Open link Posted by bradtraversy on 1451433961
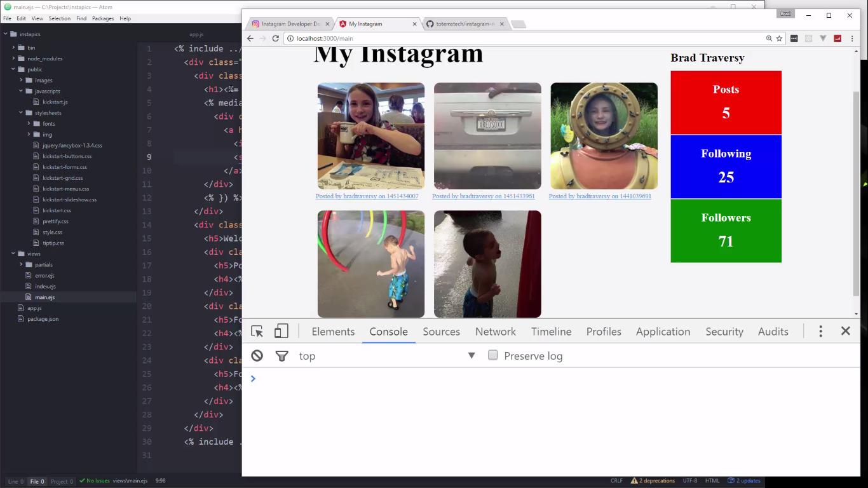868x488 pixels. pos(484,196)
